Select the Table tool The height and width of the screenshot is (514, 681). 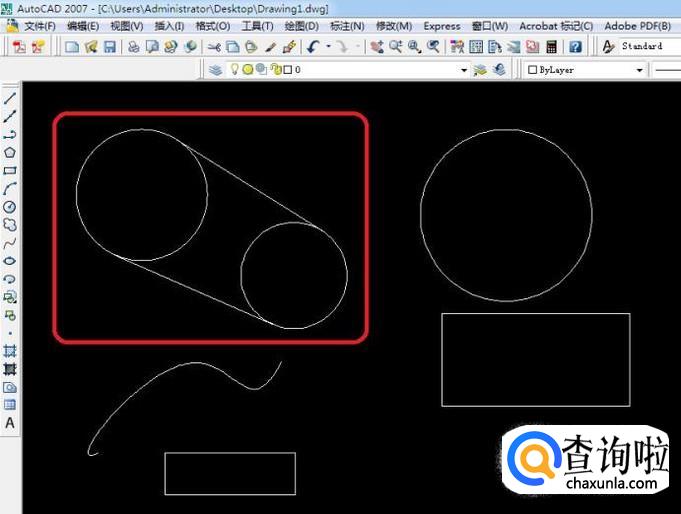pyautogui.click(x=10, y=405)
